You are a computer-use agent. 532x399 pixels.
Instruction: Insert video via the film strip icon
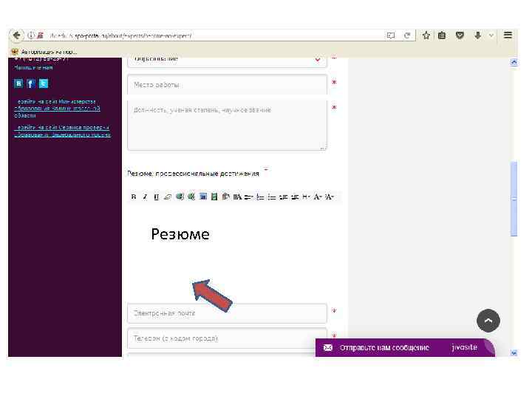pyautogui.click(x=214, y=197)
